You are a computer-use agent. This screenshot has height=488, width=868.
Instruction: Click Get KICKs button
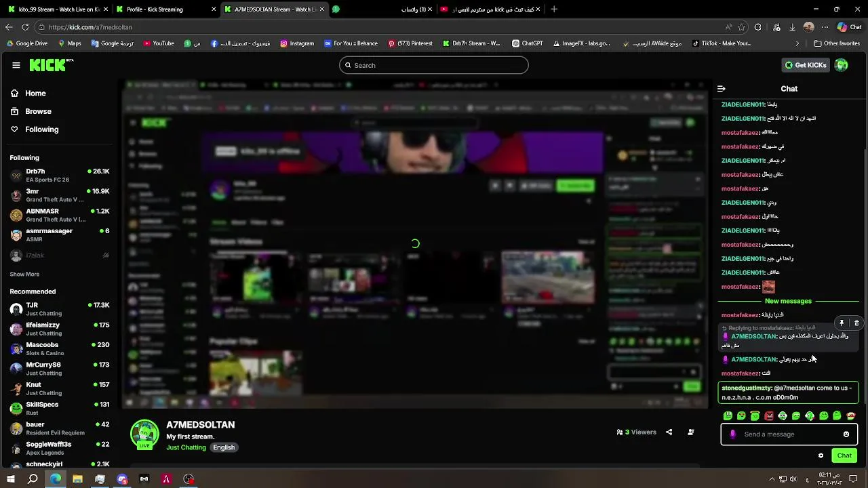[806, 65]
